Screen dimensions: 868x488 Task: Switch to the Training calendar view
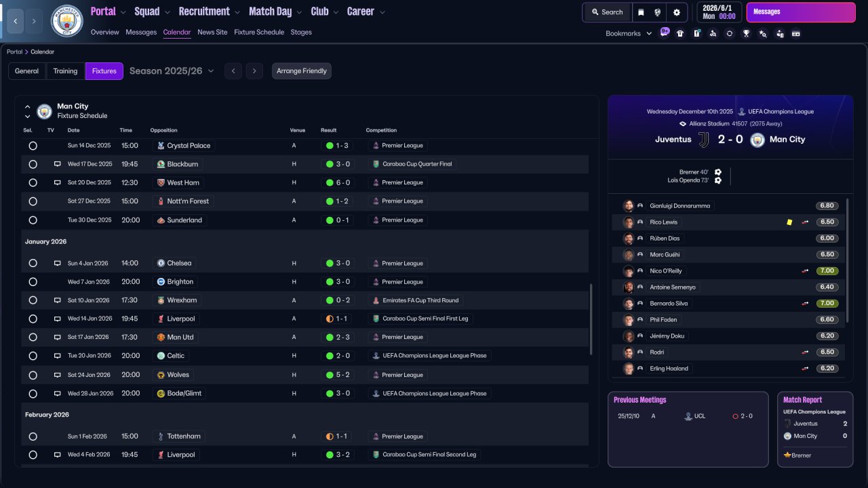65,71
